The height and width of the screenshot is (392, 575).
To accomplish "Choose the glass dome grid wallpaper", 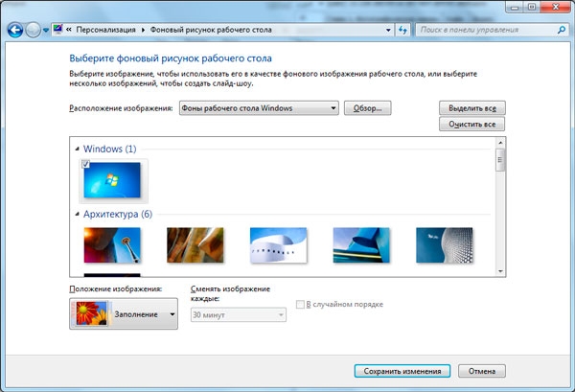I will pos(444,244).
